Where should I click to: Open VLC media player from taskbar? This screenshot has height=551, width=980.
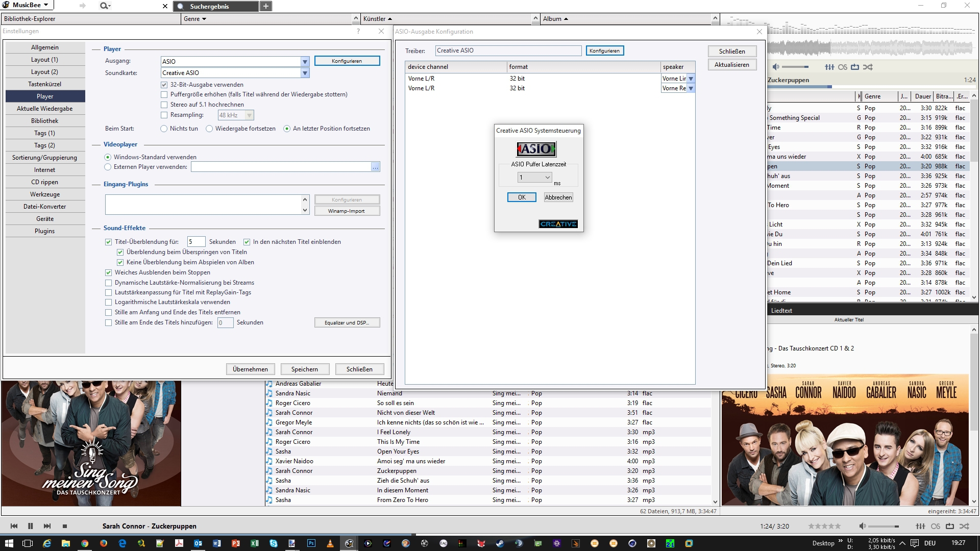pyautogui.click(x=330, y=543)
